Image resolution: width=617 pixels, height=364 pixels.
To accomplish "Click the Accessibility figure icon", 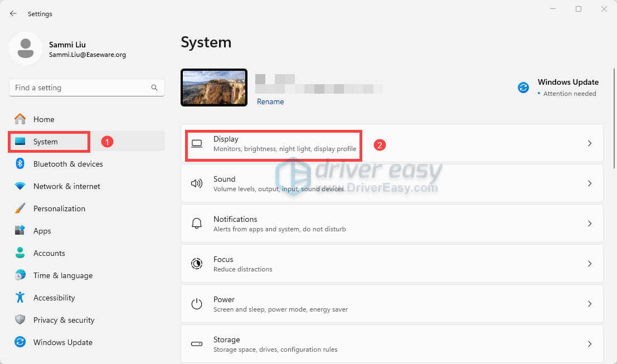I will click(20, 298).
